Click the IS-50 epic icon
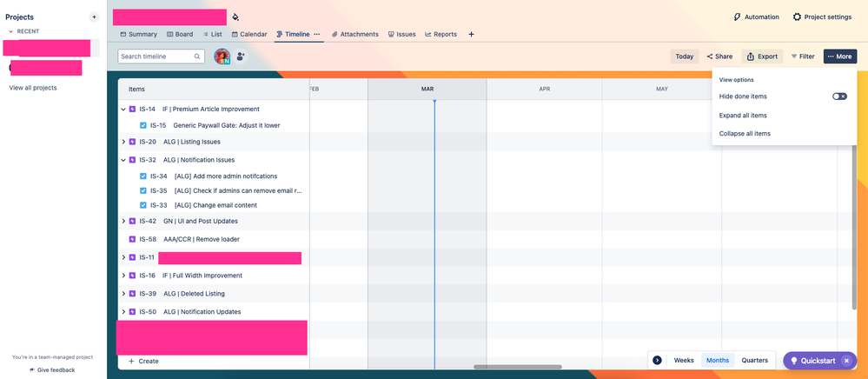This screenshot has height=379, width=868. (132, 312)
